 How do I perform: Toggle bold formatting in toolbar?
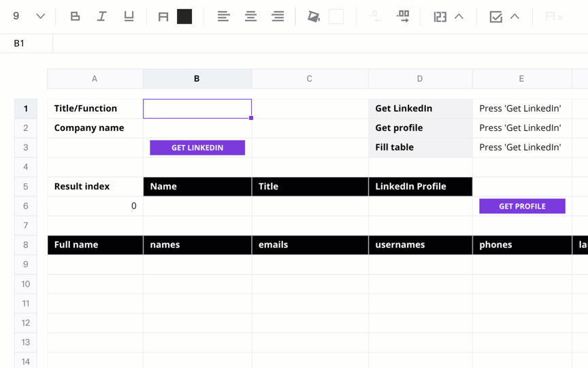pyautogui.click(x=75, y=16)
